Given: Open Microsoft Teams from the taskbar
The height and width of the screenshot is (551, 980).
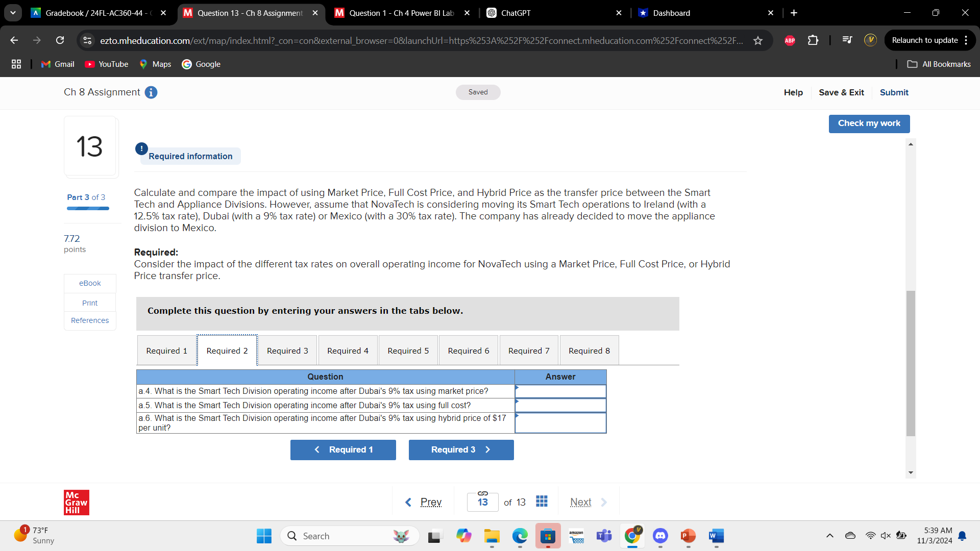Looking at the screenshot, I should pos(604,536).
